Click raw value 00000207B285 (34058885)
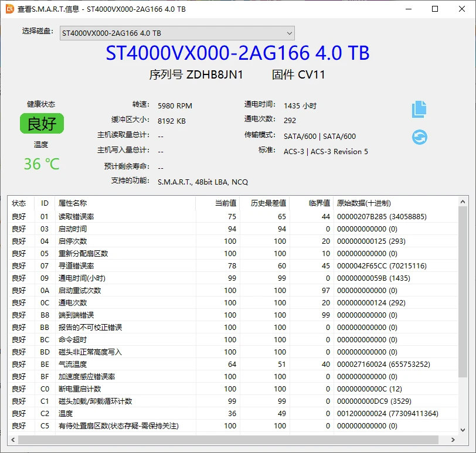This screenshot has height=453, width=476. pos(382,217)
